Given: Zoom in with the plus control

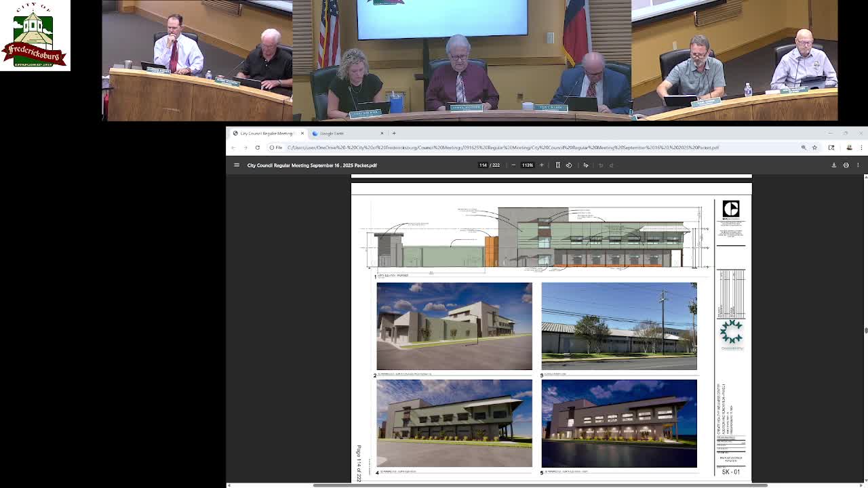Looking at the screenshot, I should click(541, 165).
